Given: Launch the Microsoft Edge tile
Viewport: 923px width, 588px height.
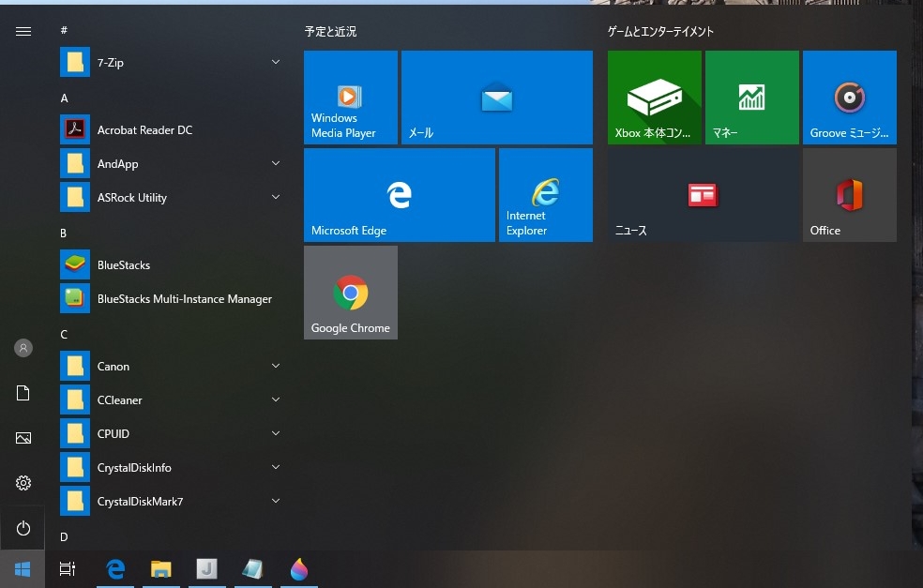Looking at the screenshot, I should [399, 195].
